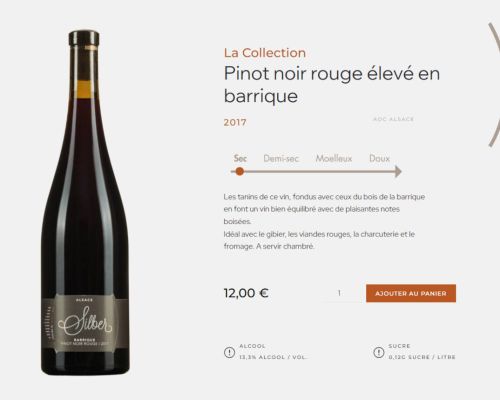
Task: Click the curved bracket graphic at the right edge
Action: coord(494,85)
